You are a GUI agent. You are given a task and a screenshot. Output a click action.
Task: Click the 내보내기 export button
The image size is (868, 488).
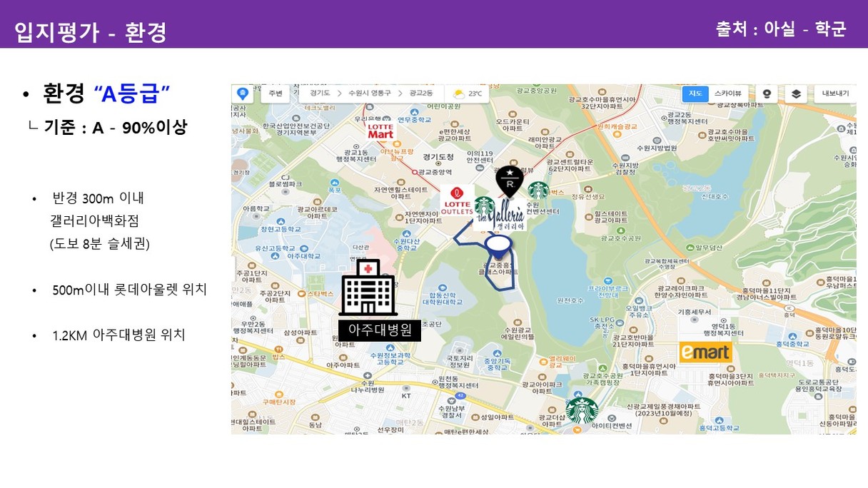pos(835,93)
